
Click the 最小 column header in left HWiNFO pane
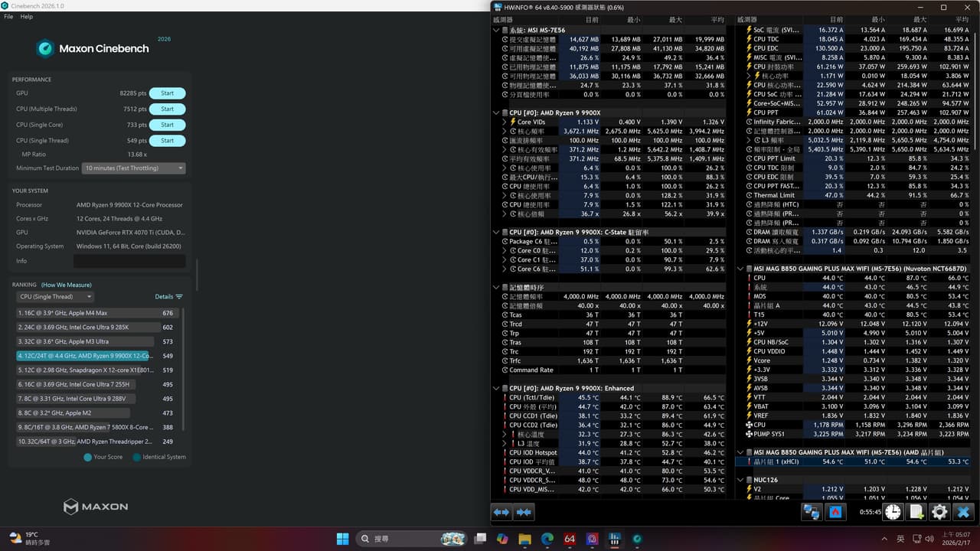[x=633, y=19]
